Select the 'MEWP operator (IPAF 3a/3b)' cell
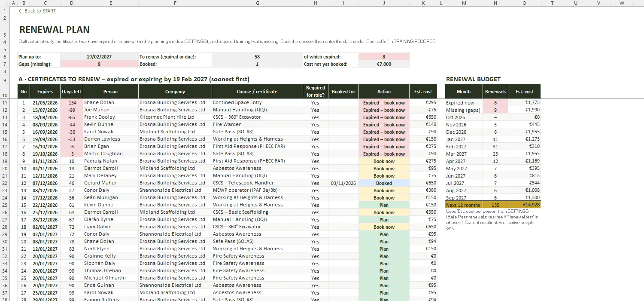The height and width of the screenshot is (301, 644). [257, 190]
